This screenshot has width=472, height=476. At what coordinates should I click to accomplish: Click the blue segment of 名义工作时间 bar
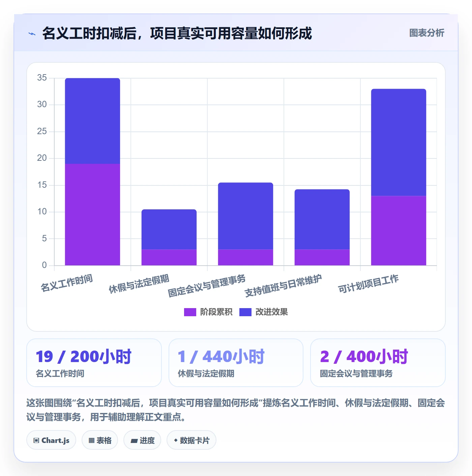92,121
